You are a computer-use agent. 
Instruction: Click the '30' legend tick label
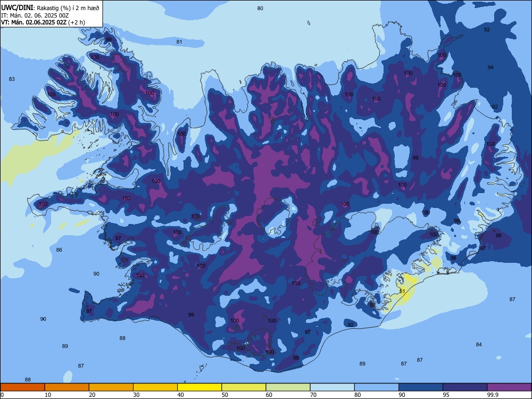[x=136, y=395]
